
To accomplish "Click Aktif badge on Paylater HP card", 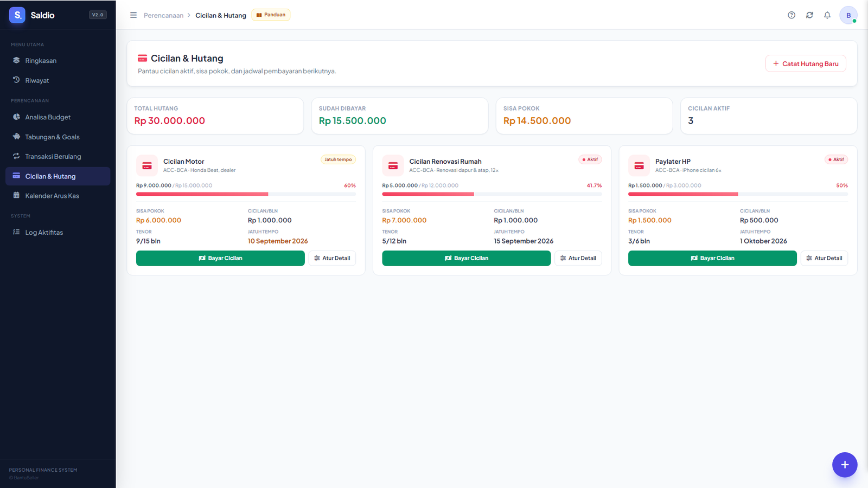I will (836, 159).
